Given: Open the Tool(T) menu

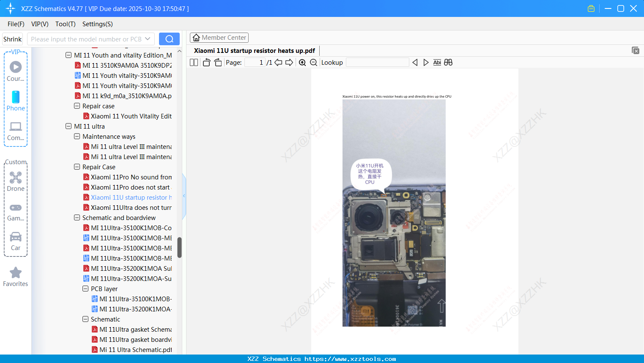Looking at the screenshot, I should click(x=65, y=24).
